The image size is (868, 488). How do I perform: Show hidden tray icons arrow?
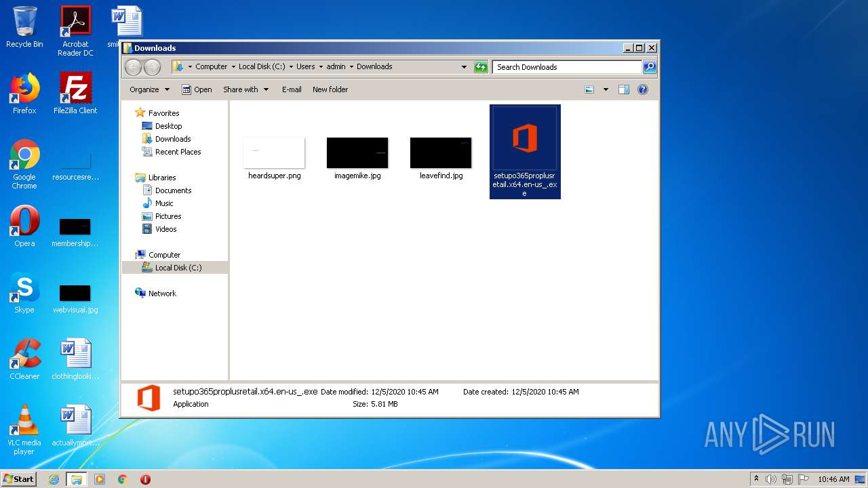[756, 479]
